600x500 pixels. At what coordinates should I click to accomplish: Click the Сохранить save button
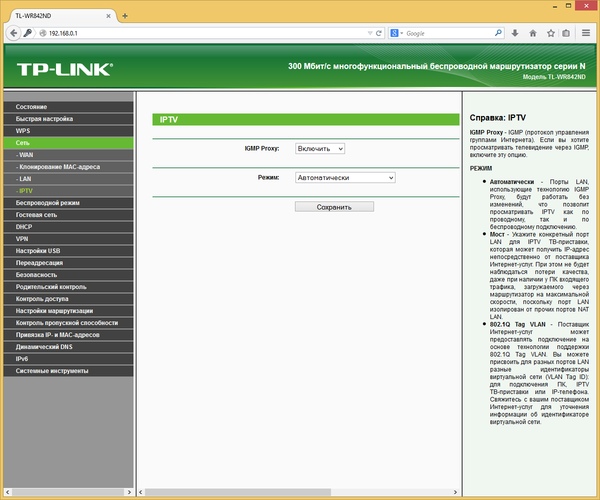click(x=334, y=207)
